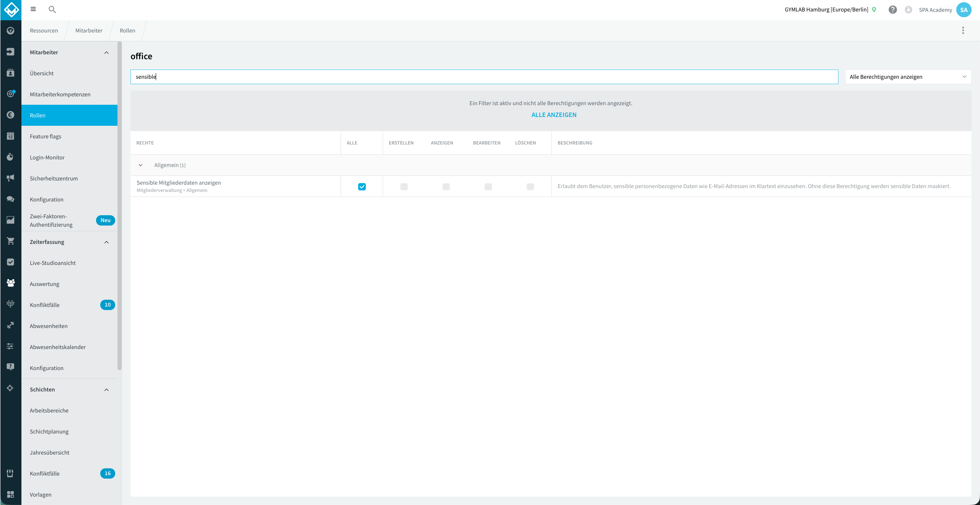Open the three-dot more options menu
The width and height of the screenshot is (980, 505).
pyautogui.click(x=963, y=31)
